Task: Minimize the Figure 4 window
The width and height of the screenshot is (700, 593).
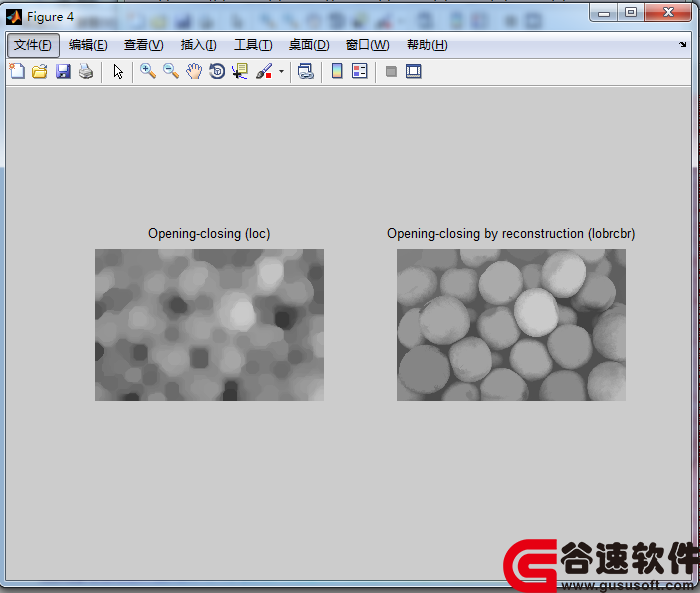Action: [604, 13]
